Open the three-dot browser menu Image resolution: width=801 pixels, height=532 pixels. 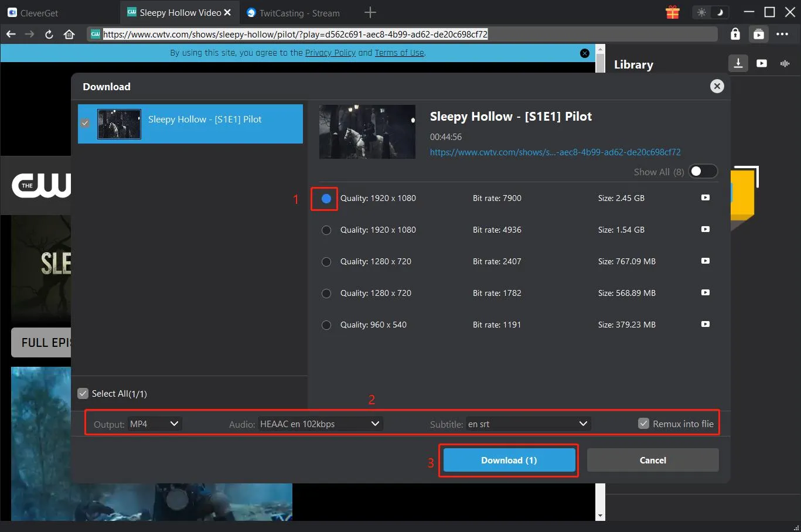click(x=782, y=34)
